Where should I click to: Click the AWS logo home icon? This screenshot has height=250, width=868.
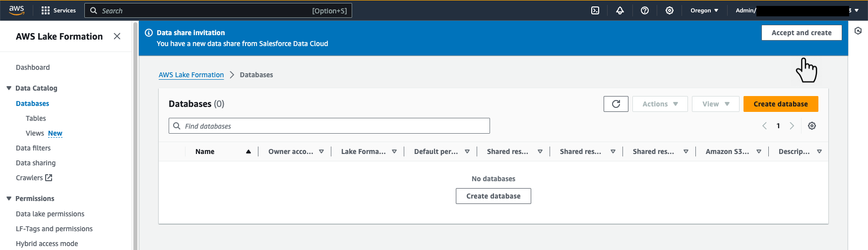(x=16, y=10)
